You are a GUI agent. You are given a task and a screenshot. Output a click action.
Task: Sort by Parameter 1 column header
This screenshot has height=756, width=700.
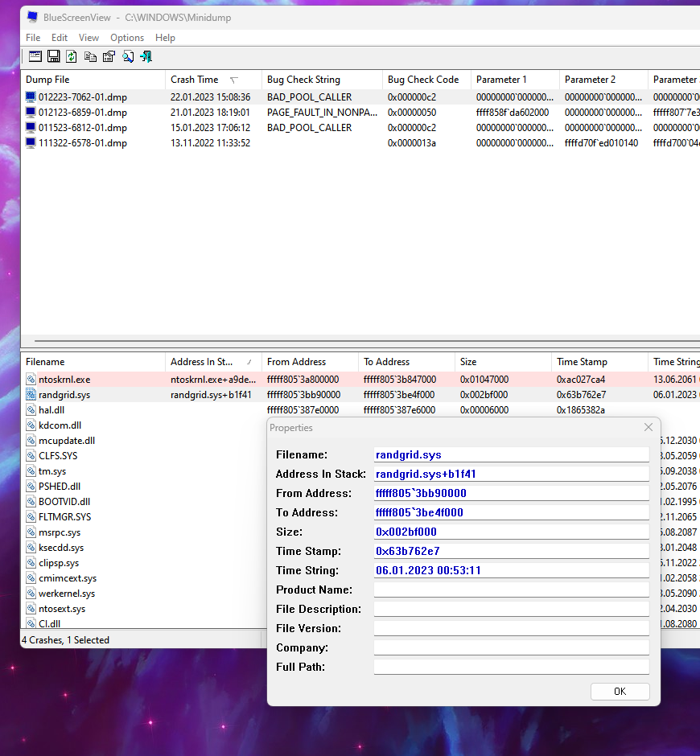click(x=515, y=80)
